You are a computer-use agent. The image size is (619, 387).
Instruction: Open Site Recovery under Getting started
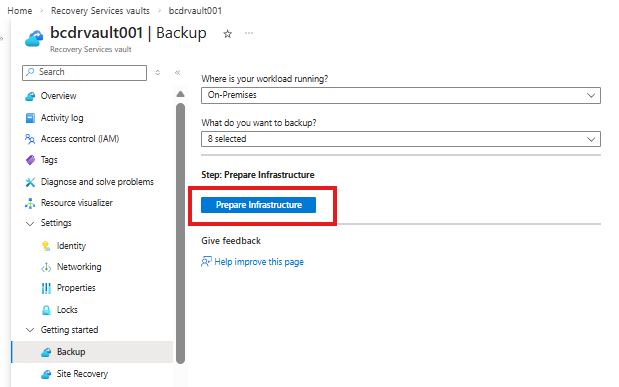click(x=82, y=374)
